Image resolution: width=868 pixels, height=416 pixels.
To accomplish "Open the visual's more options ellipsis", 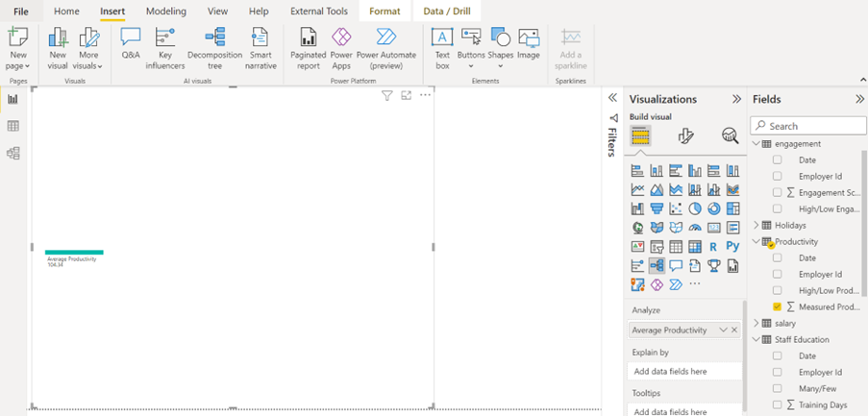I will click(x=425, y=95).
